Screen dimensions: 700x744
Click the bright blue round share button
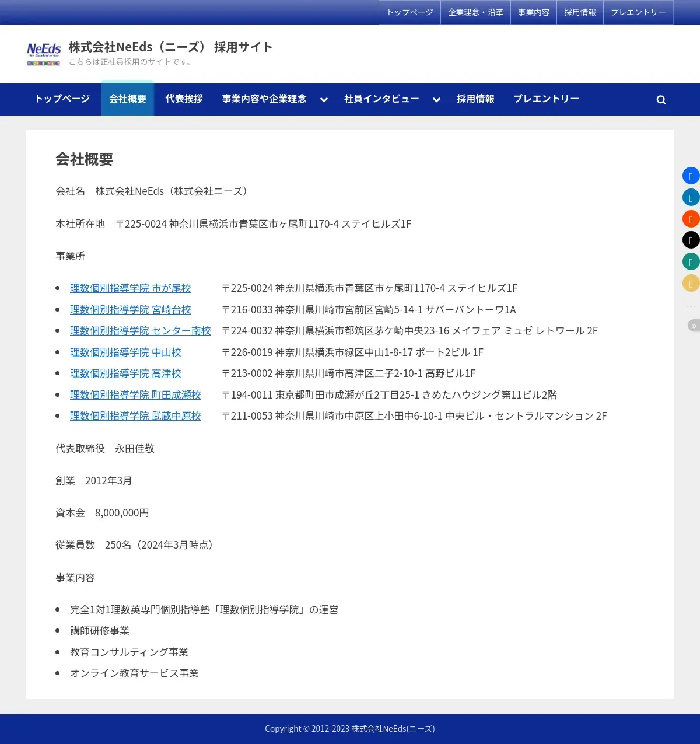tap(691, 176)
